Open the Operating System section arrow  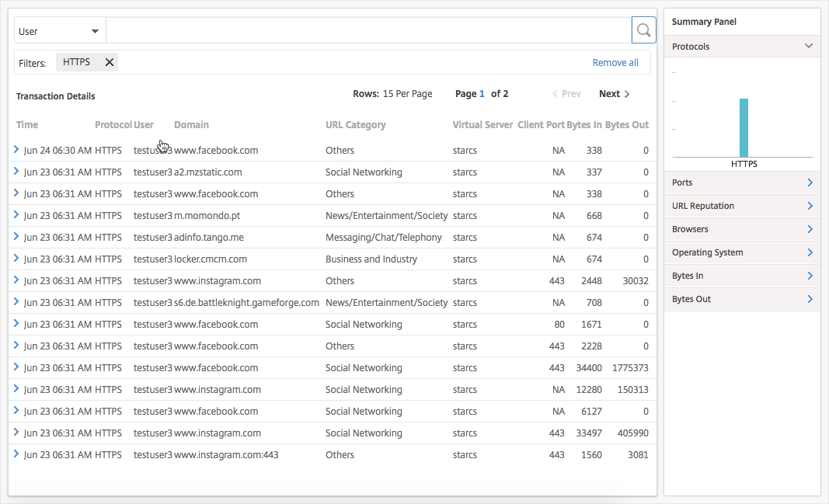[810, 252]
